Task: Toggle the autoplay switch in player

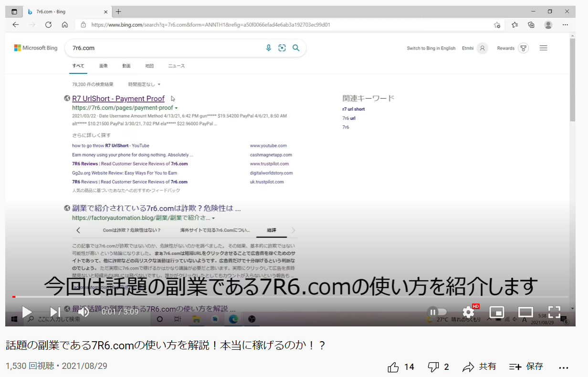Action: tap(436, 312)
